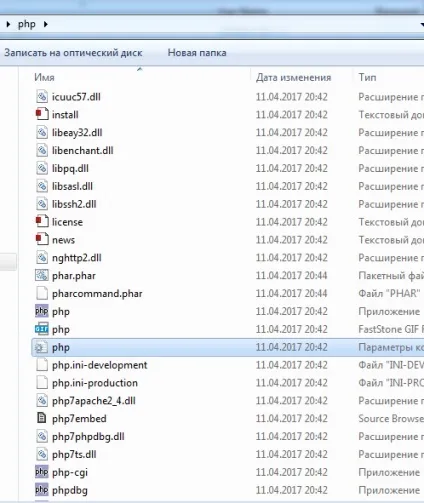Click the icuuc57.dll file icon
The width and height of the screenshot is (424, 503).
tap(42, 97)
